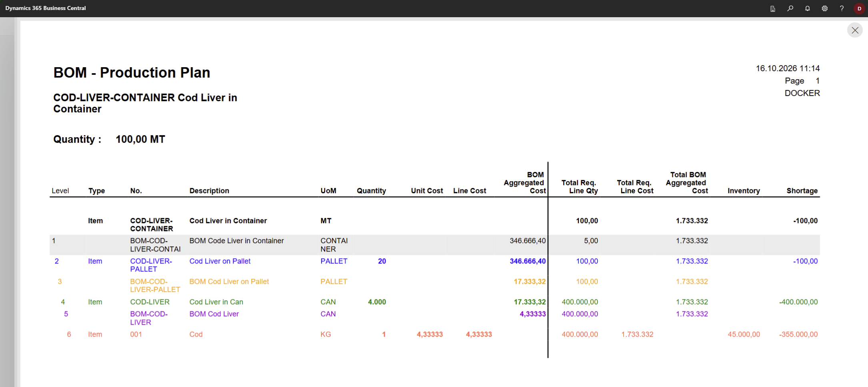
Task: Click the purple aggregated cost 4,33333
Action: click(x=532, y=314)
